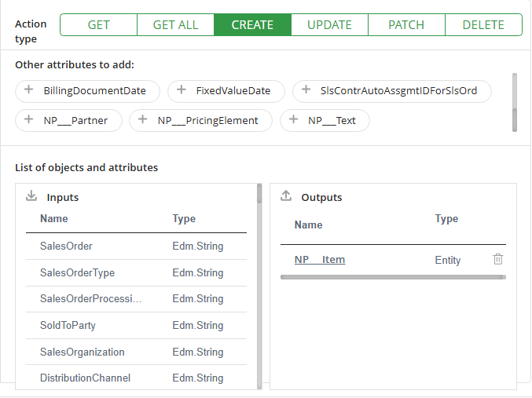Delete the NP___Item output entity
Image resolution: width=532 pixels, height=398 pixels.
click(497, 259)
